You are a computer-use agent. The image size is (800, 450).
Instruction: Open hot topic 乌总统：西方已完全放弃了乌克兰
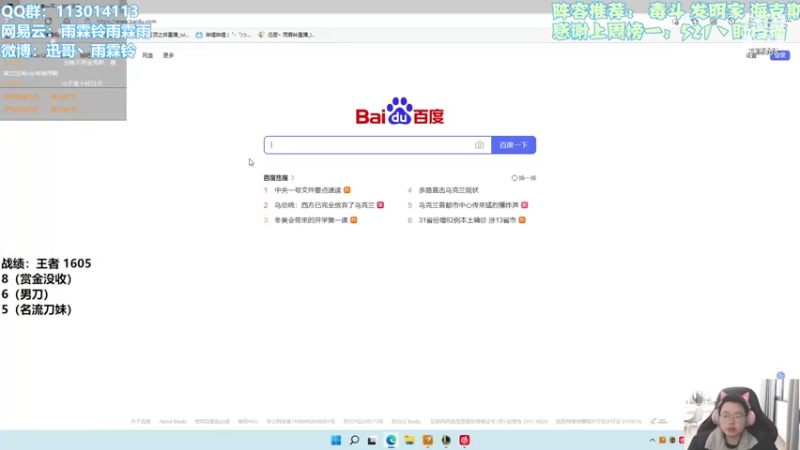pos(324,205)
